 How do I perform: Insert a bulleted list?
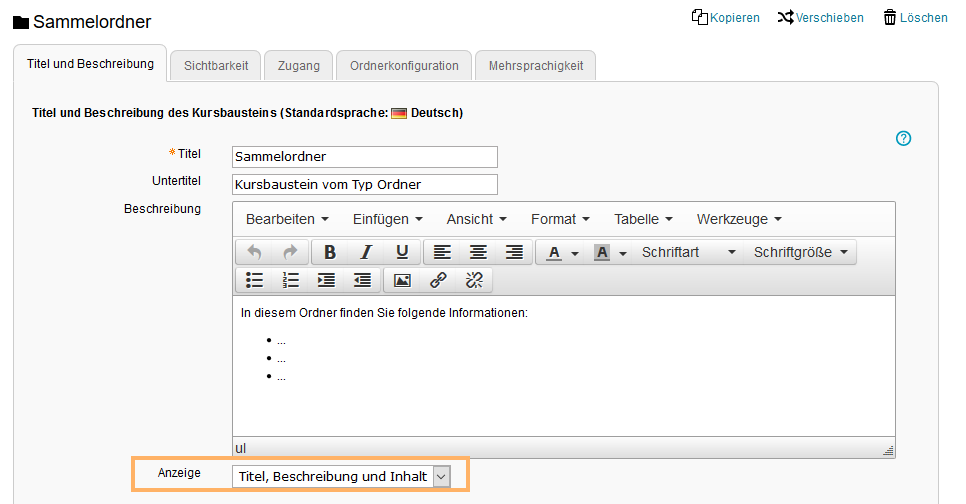[x=255, y=280]
